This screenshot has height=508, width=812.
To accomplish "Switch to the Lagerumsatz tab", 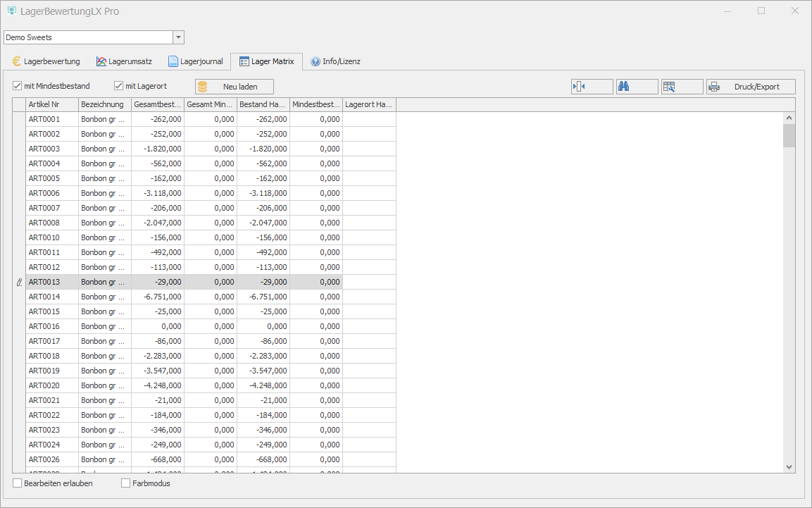I will point(124,61).
